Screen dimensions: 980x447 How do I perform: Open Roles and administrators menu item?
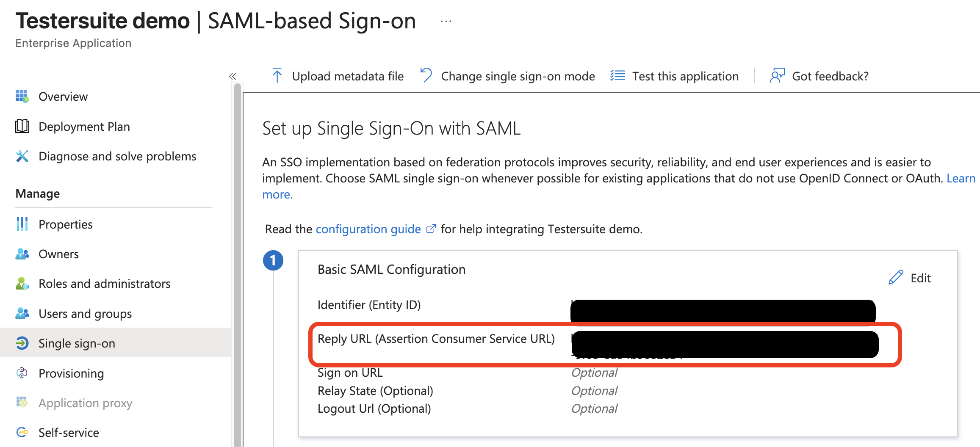tap(104, 284)
